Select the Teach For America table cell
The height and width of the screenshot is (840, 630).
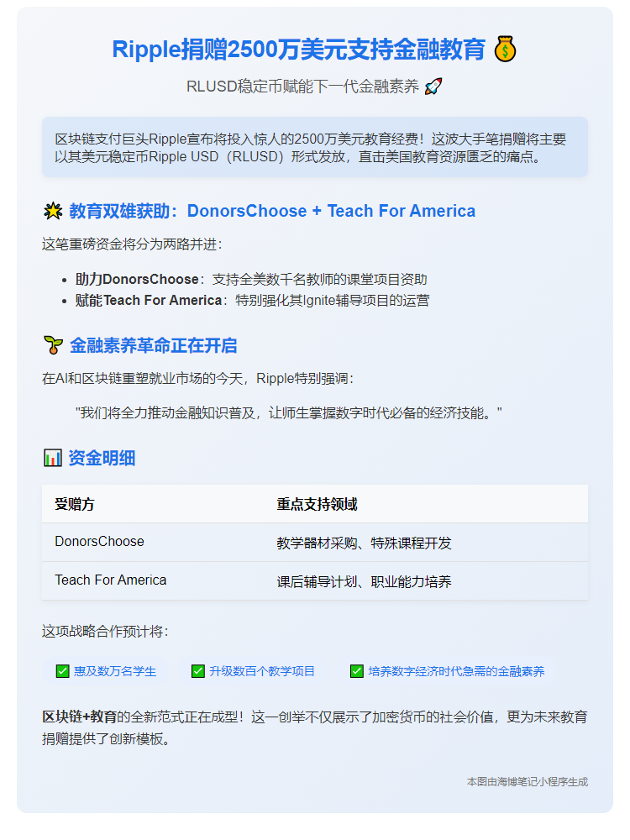110,580
